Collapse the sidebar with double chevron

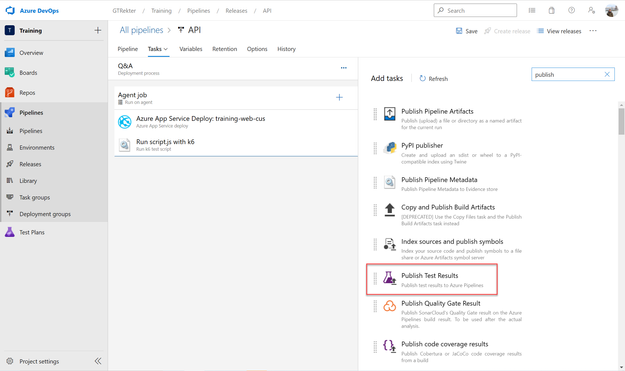98,361
